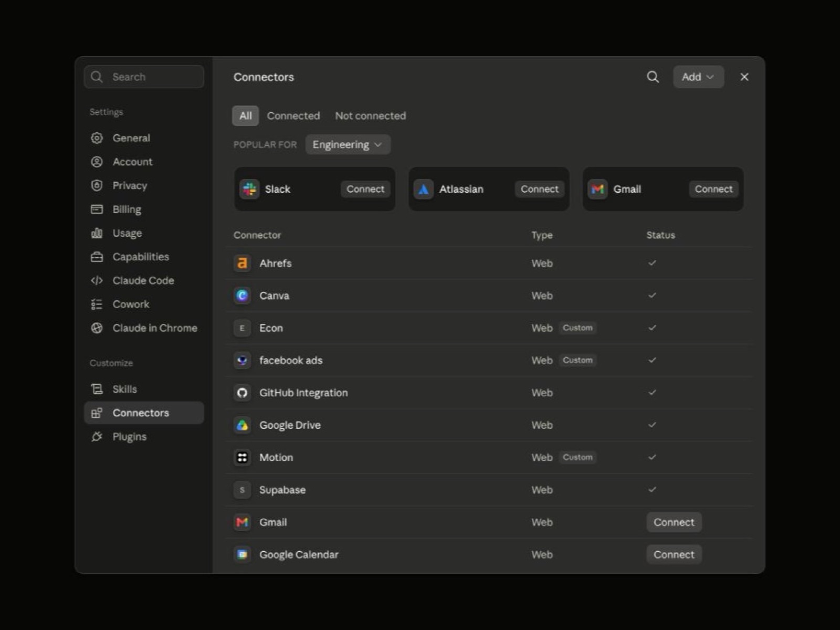
Task: Click the Supabase letter icon
Action: [x=242, y=490]
